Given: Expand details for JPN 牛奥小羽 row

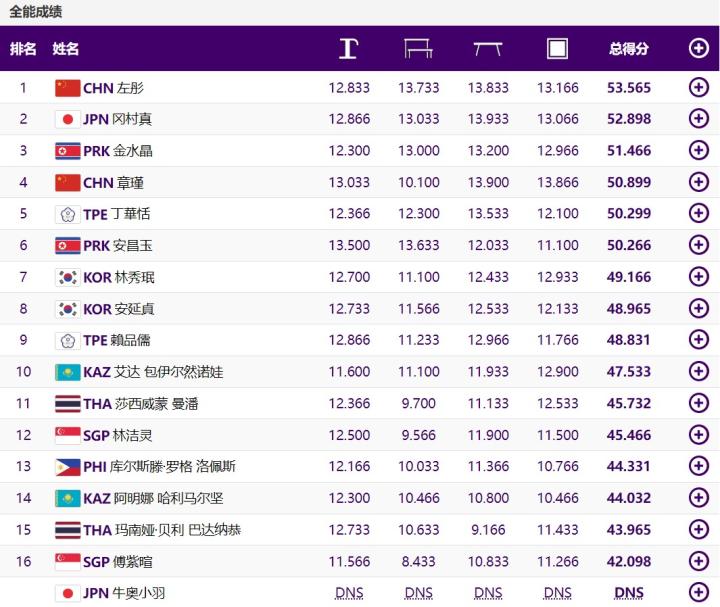Looking at the screenshot, I should pos(699,593).
